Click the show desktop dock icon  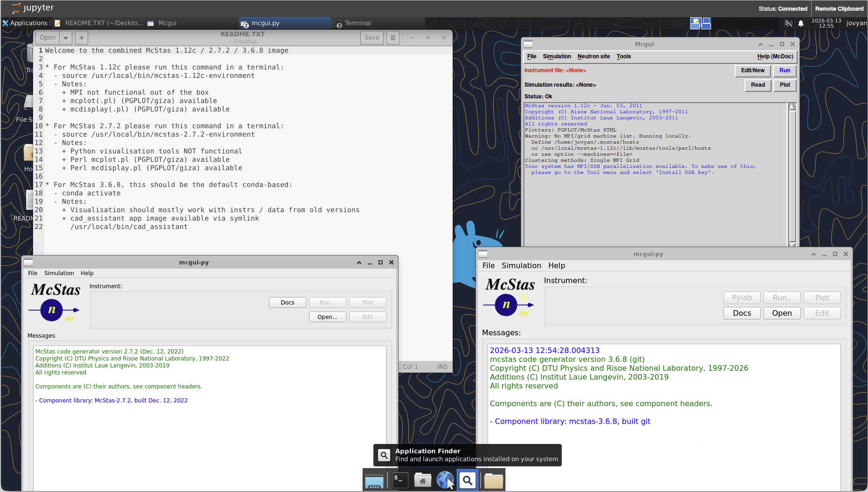coord(374,481)
